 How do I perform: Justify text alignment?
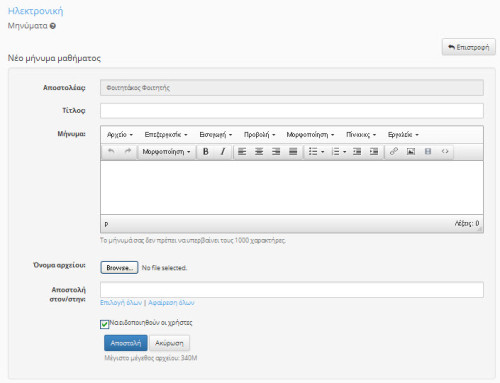coord(293,152)
